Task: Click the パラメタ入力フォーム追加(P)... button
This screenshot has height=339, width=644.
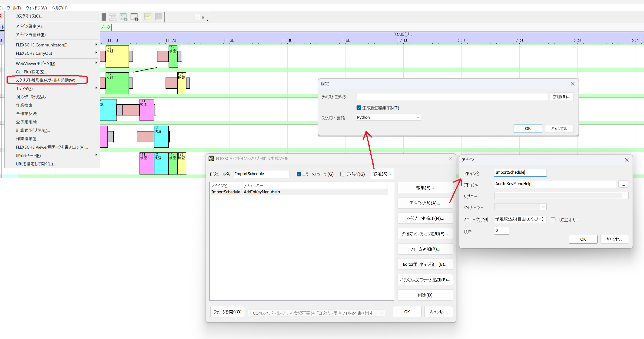Action: 425,279
